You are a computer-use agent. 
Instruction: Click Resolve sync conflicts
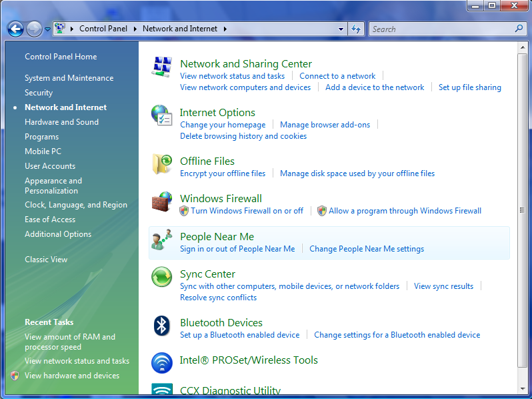point(218,298)
